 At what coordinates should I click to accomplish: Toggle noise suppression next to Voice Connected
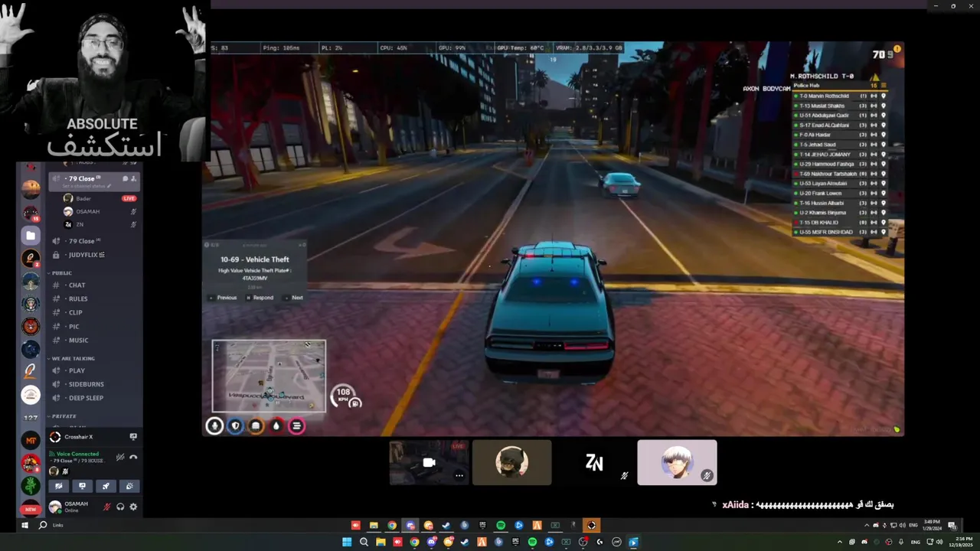120,457
